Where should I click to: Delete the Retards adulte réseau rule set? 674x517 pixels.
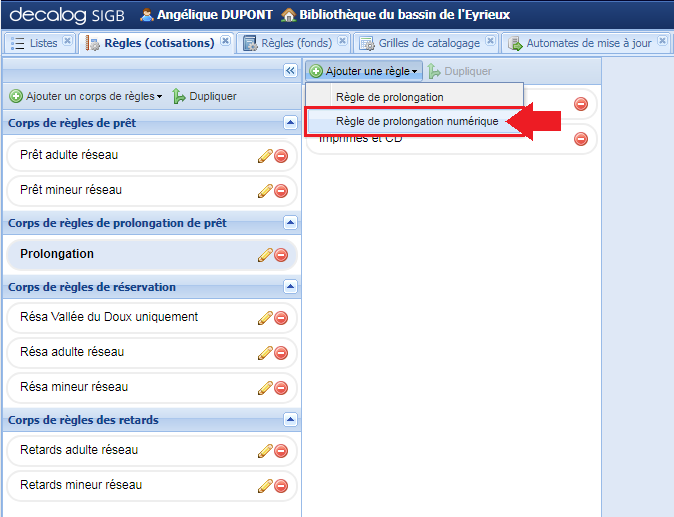click(281, 451)
